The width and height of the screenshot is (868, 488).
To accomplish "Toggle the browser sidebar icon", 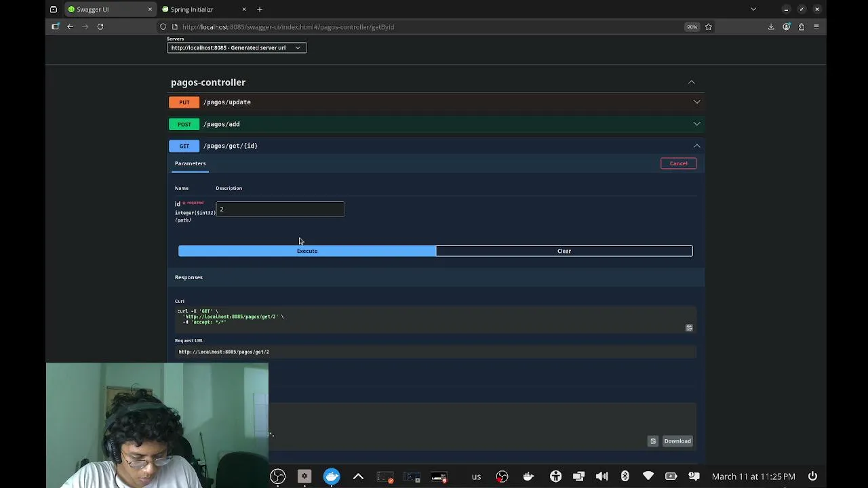I will pos(56,26).
